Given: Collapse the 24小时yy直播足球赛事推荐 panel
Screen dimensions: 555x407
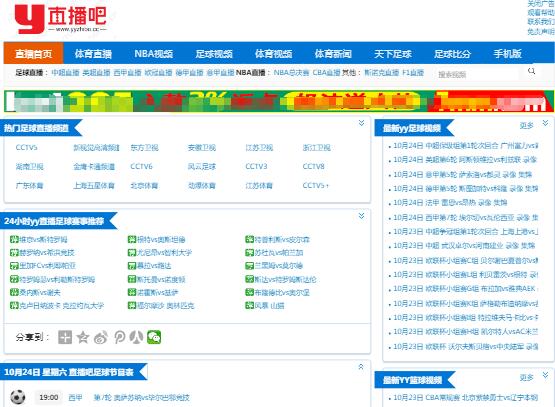Looking at the screenshot, I should (x=361, y=216).
